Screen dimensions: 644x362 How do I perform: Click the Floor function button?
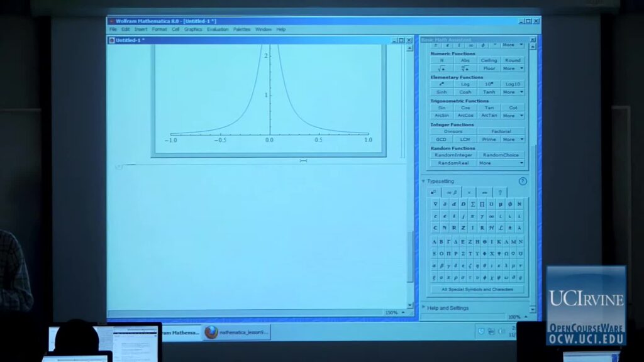[x=489, y=69]
